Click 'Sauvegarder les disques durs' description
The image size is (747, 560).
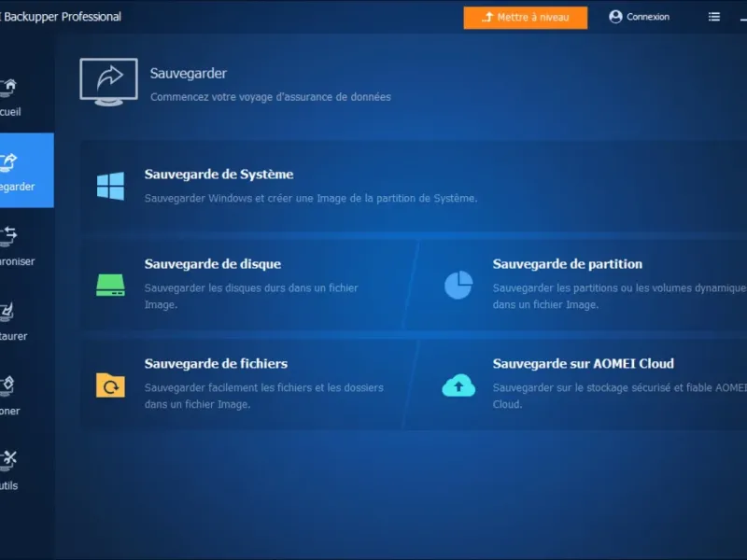pos(251,296)
